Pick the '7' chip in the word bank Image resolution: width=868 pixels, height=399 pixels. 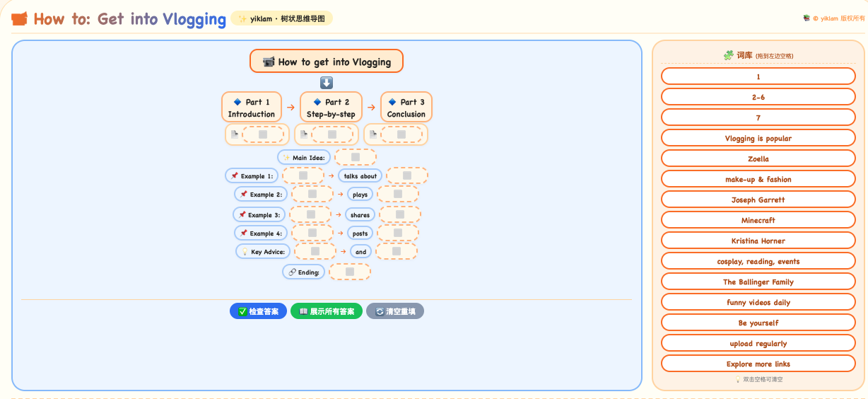pyautogui.click(x=758, y=117)
